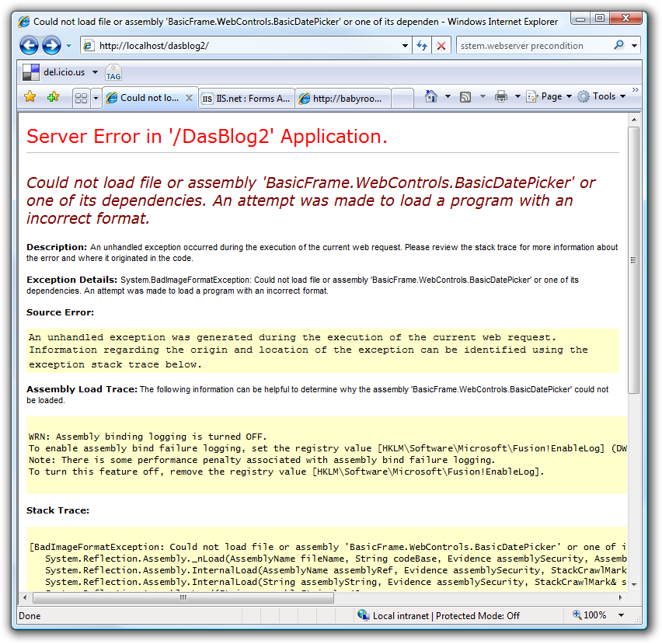Click the Add to Favorites icon

[x=53, y=97]
